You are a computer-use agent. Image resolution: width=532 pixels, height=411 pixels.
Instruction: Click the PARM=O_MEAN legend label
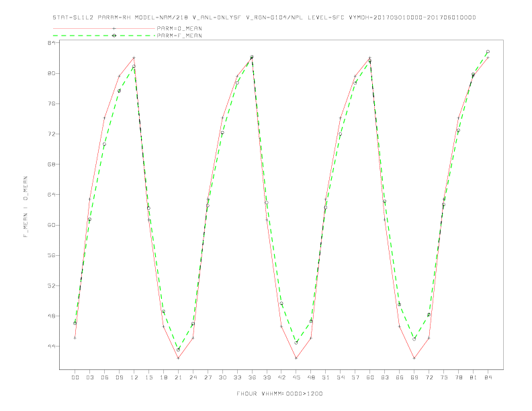[x=179, y=28]
